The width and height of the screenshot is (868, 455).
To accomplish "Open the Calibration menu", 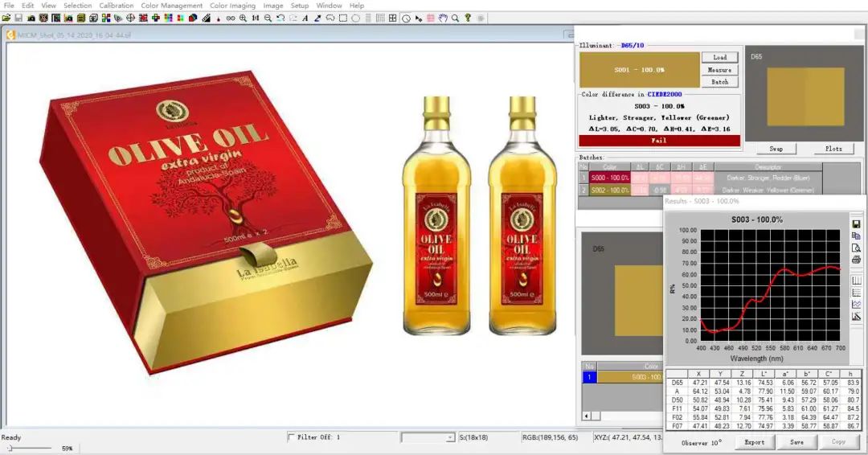I will (117, 6).
